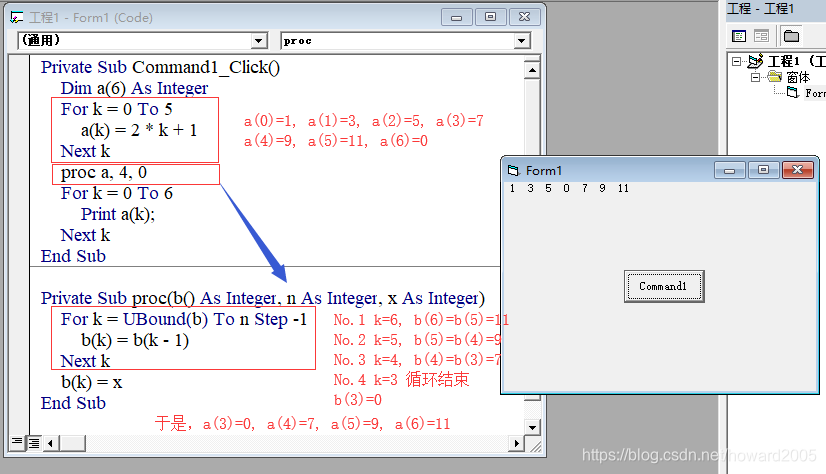Click 'For k = UBound(b) To n Step -1'

tap(183, 320)
